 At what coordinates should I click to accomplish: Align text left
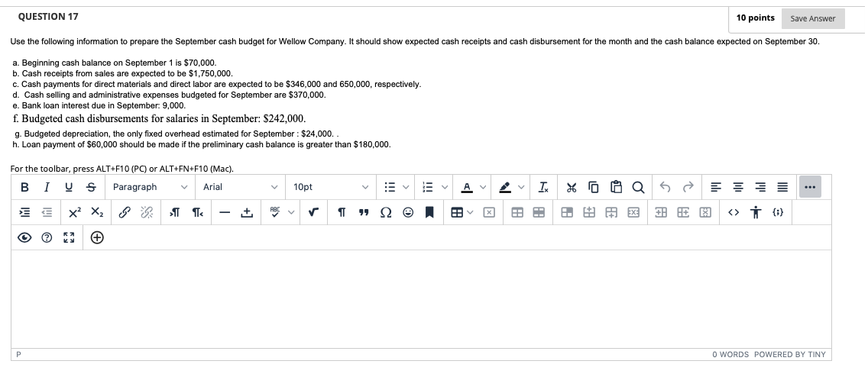coord(716,188)
